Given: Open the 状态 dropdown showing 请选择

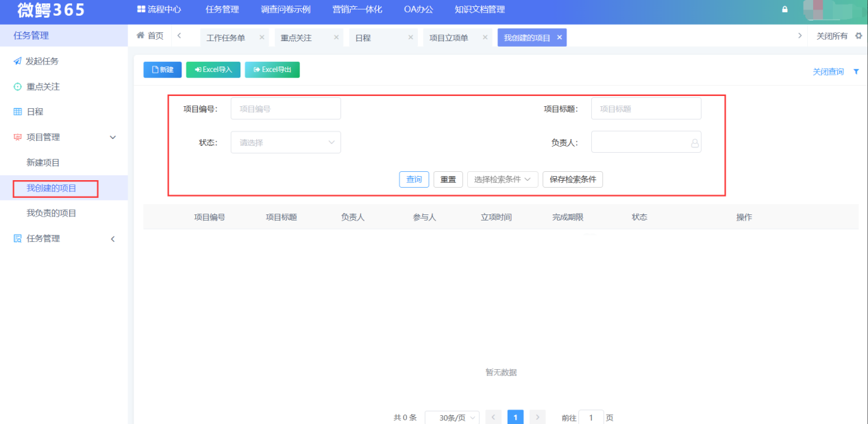Looking at the screenshot, I should click(286, 142).
